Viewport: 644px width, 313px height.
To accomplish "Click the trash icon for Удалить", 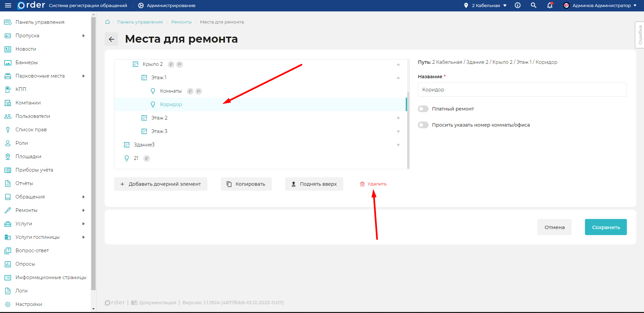I will tap(362, 184).
